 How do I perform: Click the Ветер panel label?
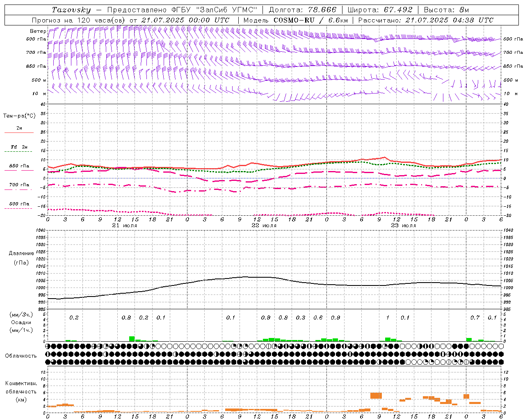[38, 31]
